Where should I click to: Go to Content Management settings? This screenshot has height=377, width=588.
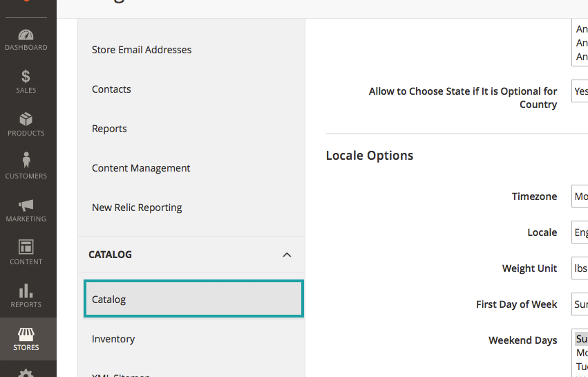click(141, 168)
